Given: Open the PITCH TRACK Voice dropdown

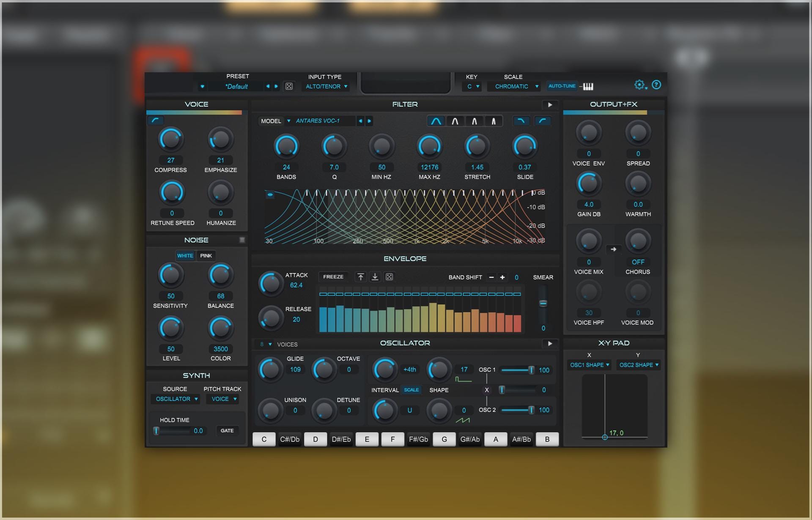Looking at the screenshot, I should point(223,399).
